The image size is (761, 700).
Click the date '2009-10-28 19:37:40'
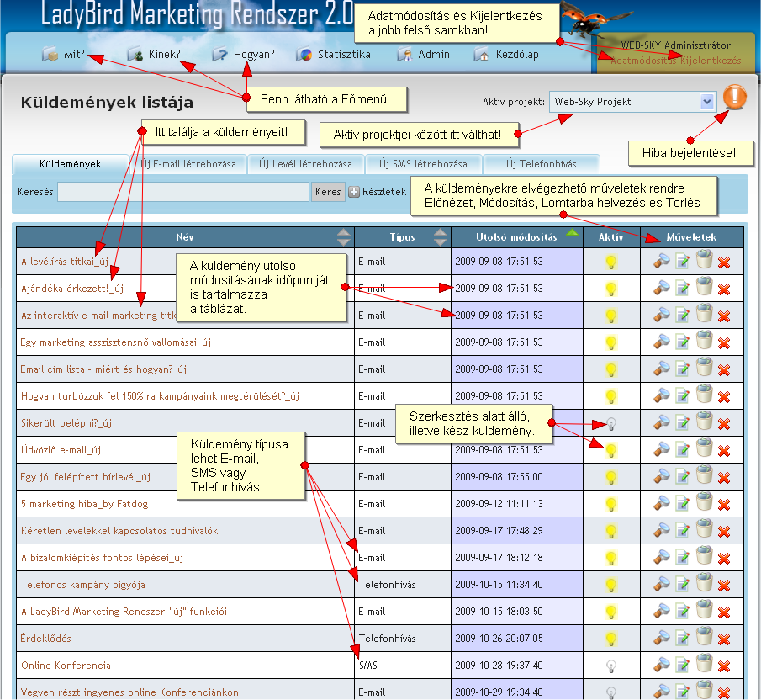click(x=499, y=666)
